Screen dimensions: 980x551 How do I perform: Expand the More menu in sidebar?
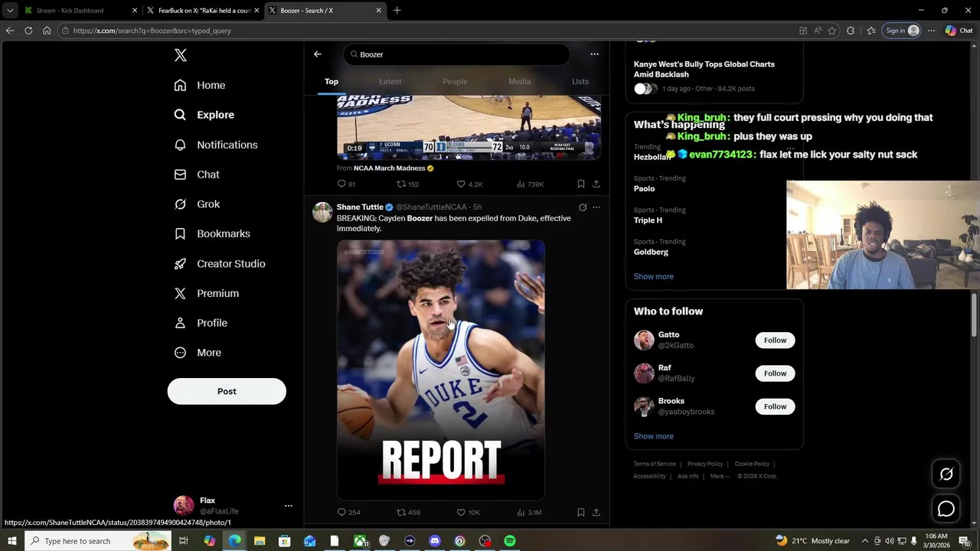pos(198,353)
